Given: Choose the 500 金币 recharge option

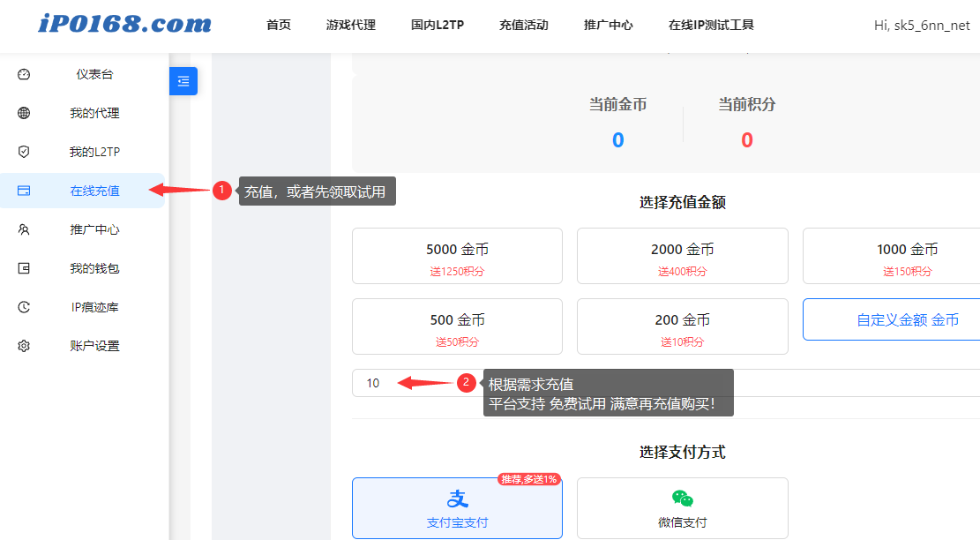Looking at the screenshot, I should [x=458, y=326].
